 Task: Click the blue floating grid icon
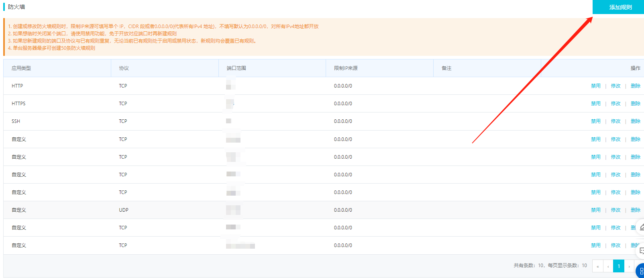click(x=641, y=271)
